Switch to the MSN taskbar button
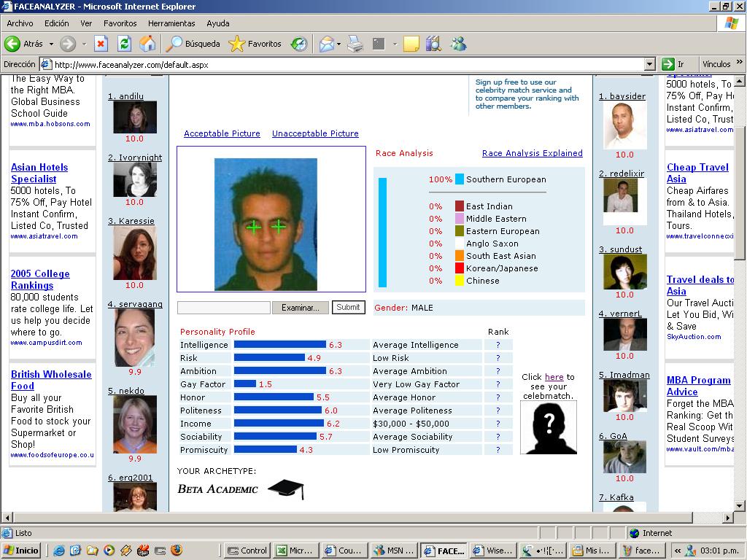Image resolution: width=747 pixels, height=560 pixels. click(x=394, y=551)
